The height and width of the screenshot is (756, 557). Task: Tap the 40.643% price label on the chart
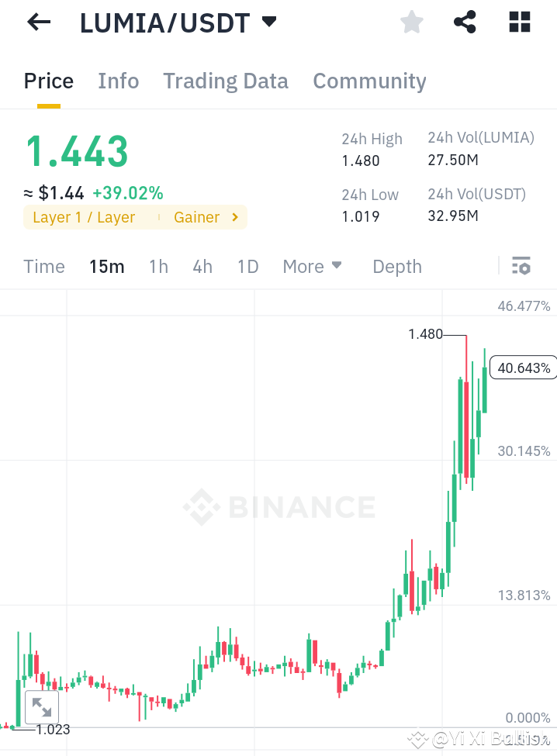point(523,367)
